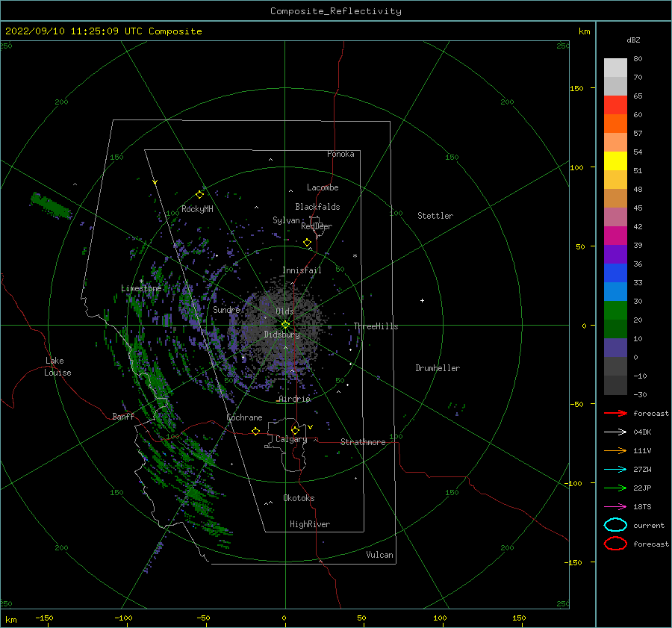Click the Olds label

[x=284, y=311]
